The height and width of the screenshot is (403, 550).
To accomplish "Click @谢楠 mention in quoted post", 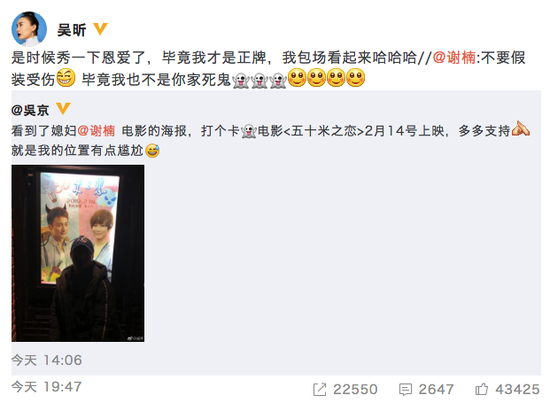I will [x=96, y=131].
